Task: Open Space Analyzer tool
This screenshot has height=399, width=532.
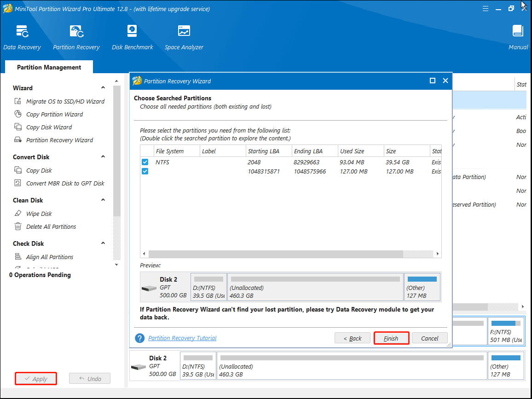Action: (x=184, y=37)
